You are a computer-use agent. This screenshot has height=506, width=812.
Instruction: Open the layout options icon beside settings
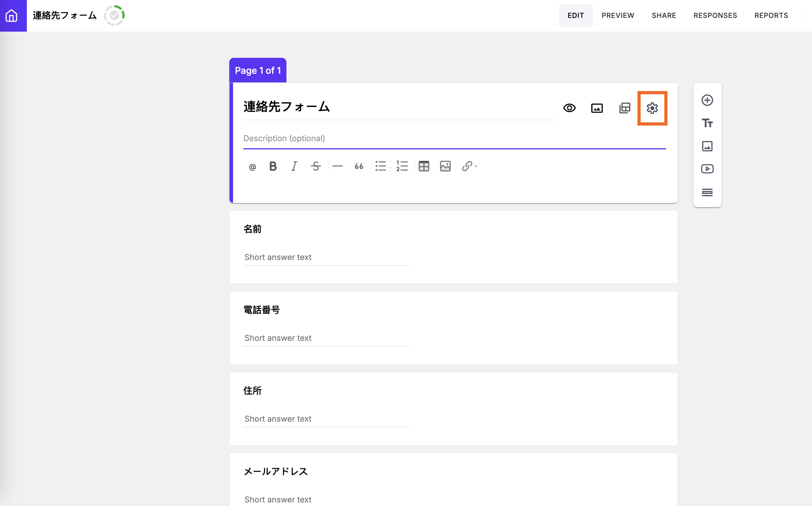pos(624,108)
